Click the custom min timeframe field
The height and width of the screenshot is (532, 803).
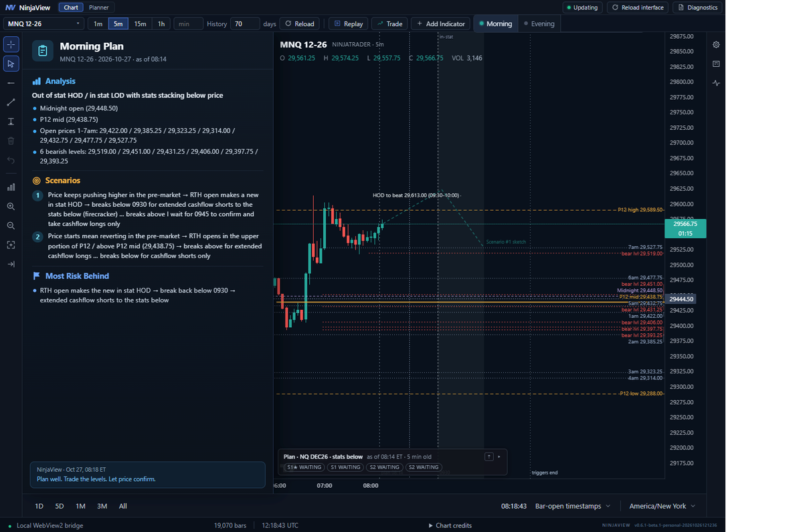pyautogui.click(x=188, y=23)
